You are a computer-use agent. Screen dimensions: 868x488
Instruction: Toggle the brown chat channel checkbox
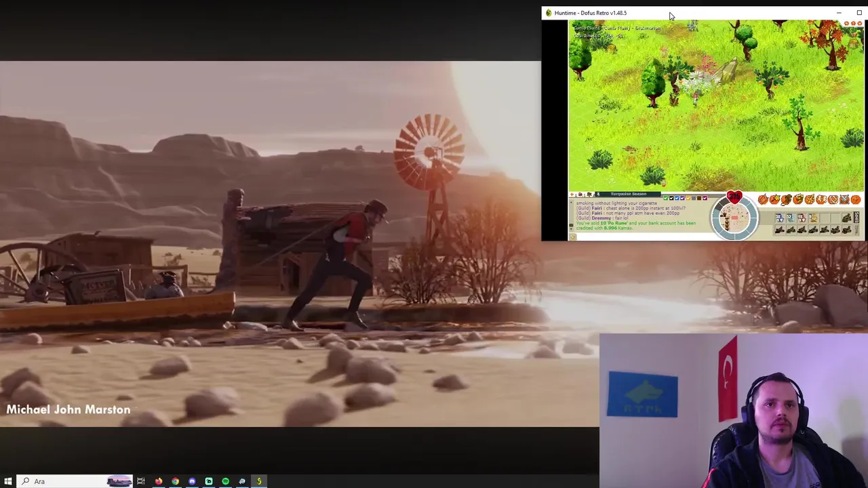click(699, 198)
